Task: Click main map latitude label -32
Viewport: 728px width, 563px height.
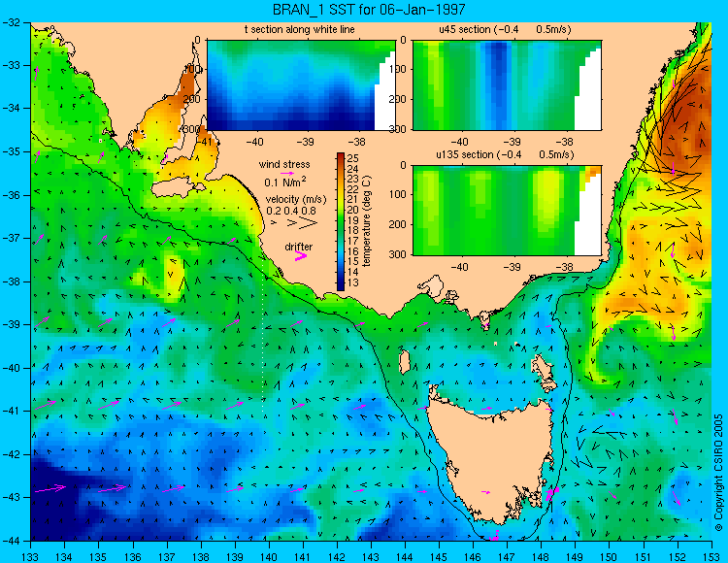Action: click(x=12, y=22)
